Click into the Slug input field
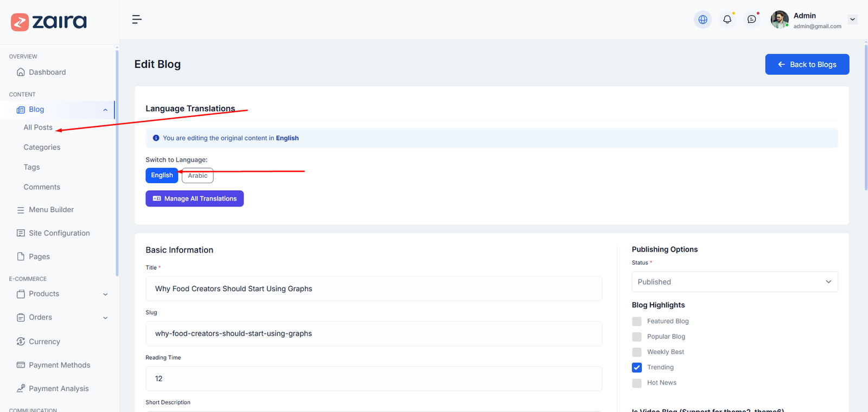 tap(374, 333)
